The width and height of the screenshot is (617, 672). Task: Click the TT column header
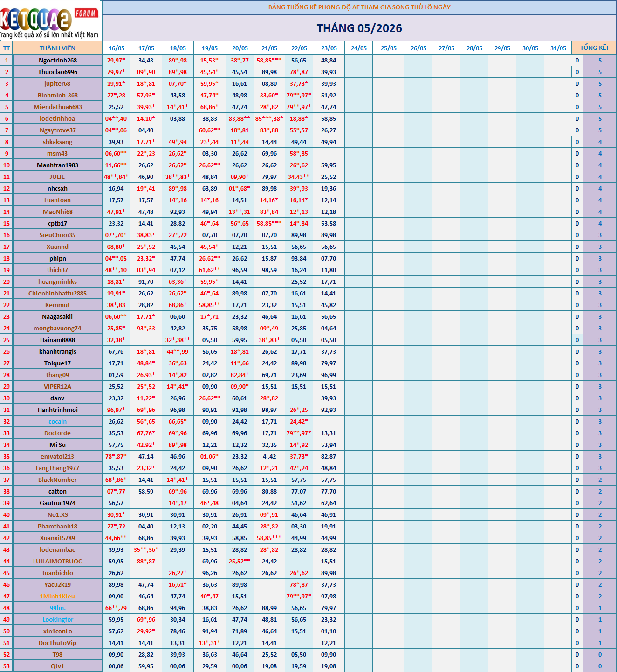click(x=7, y=48)
